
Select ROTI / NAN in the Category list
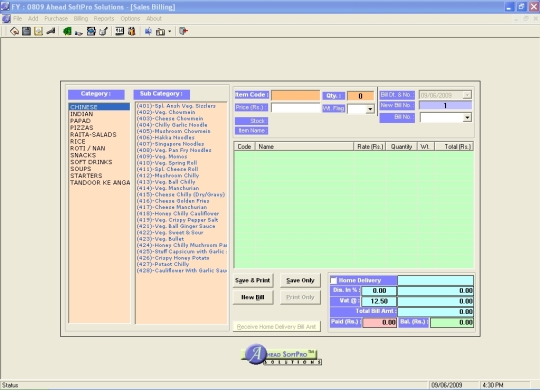(x=99, y=148)
